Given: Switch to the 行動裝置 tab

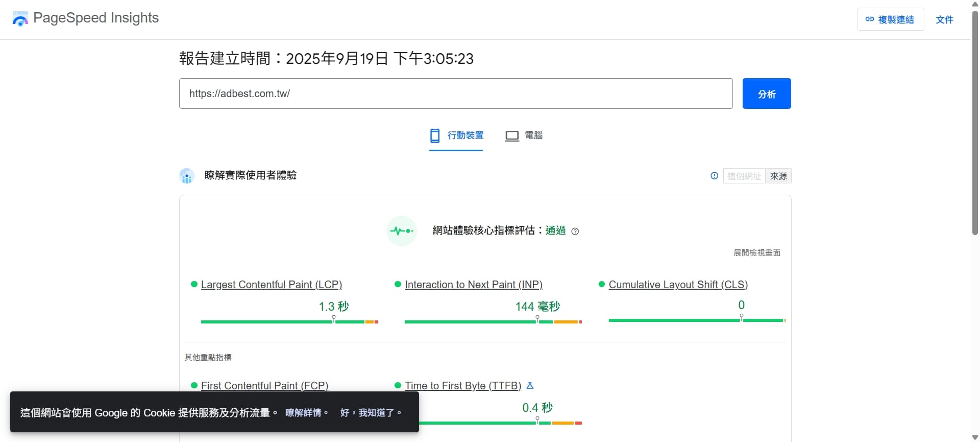Looking at the screenshot, I should [456, 136].
